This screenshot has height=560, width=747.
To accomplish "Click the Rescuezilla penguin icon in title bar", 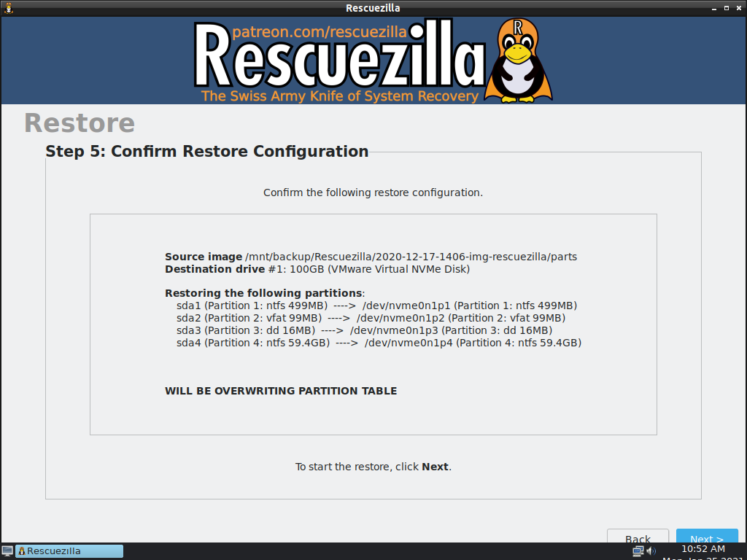I will [x=8, y=8].
